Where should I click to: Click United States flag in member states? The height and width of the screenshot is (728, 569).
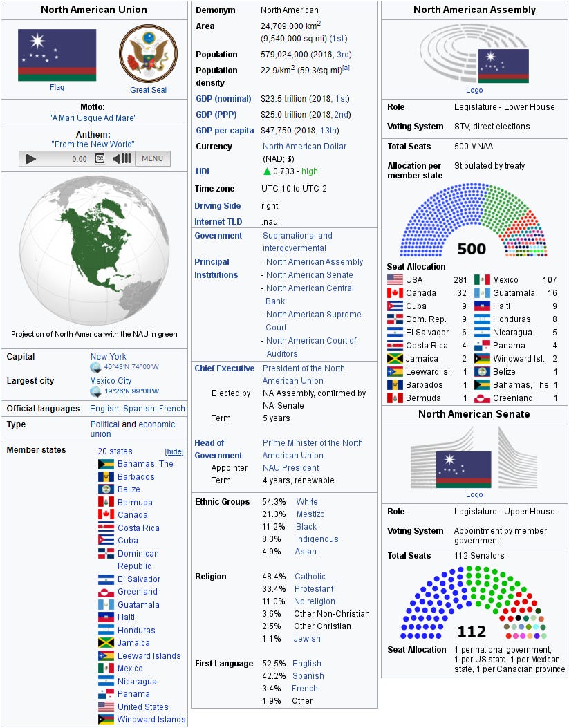click(106, 707)
